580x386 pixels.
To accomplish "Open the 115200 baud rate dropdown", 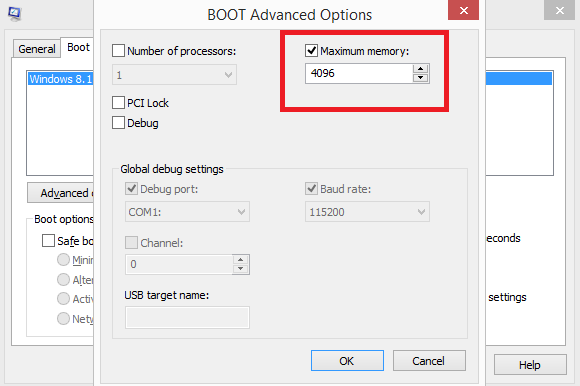I will coord(367,211).
